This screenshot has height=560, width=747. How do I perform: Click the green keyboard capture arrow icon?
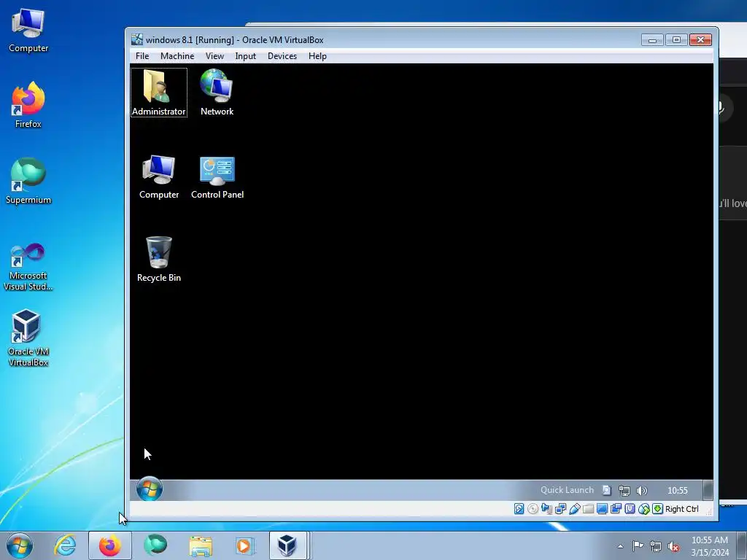657,508
